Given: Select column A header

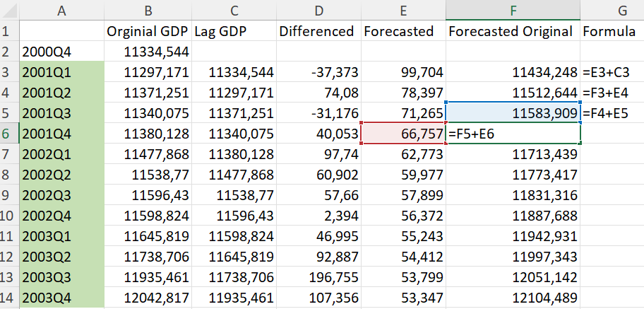Looking at the screenshot, I should (x=61, y=10).
